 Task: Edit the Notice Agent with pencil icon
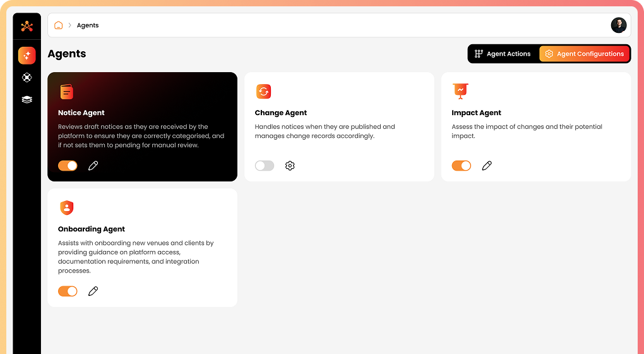click(x=93, y=166)
